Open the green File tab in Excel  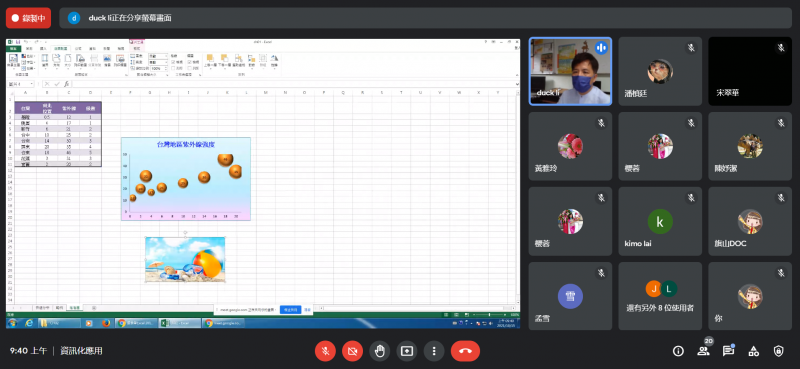(13, 48)
